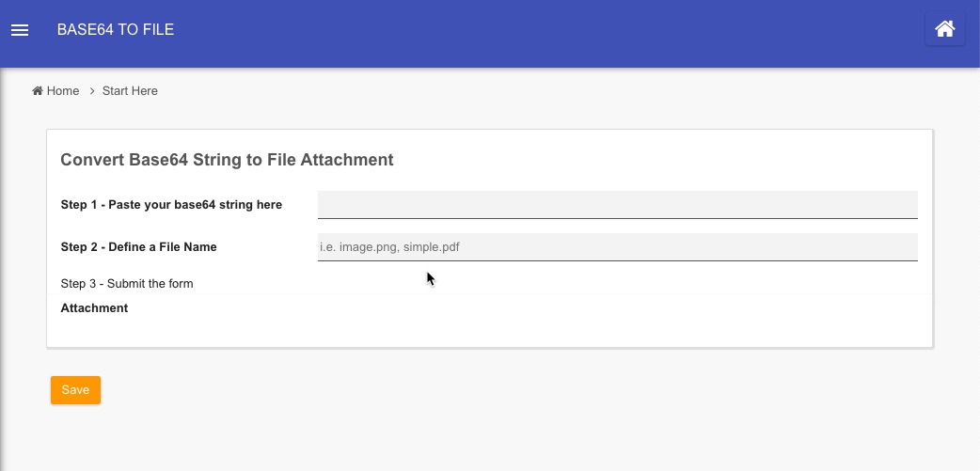This screenshot has width=980, height=471.
Task: Click the Convert Base64 String heading
Action: pos(227,160)
